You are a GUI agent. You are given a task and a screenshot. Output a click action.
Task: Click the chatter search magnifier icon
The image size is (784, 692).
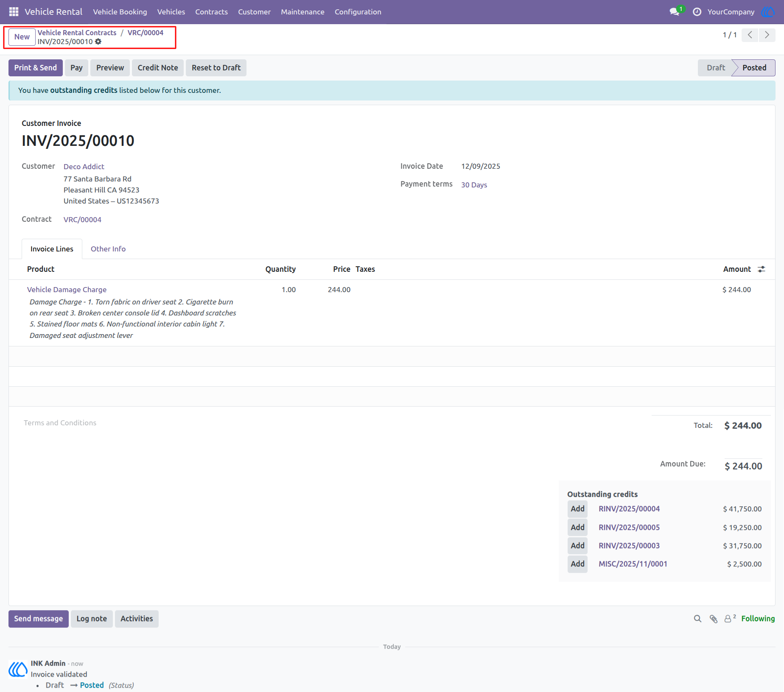click(697, 619)
